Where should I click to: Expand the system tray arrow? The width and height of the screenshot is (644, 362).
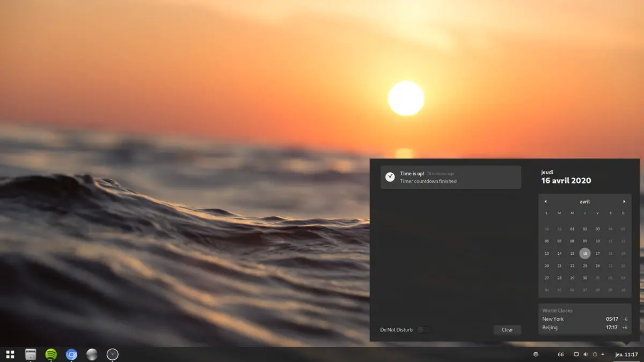pos(603,354)
